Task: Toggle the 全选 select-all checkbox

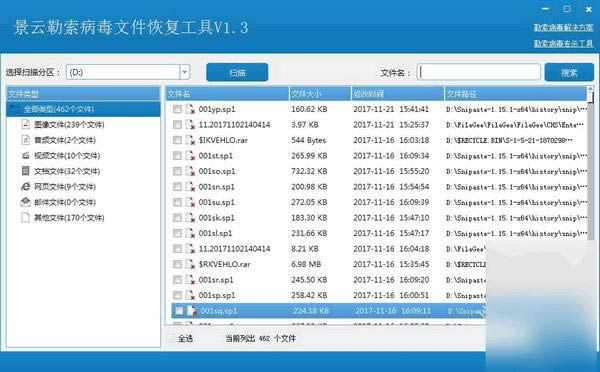Action: pos(171,338)
